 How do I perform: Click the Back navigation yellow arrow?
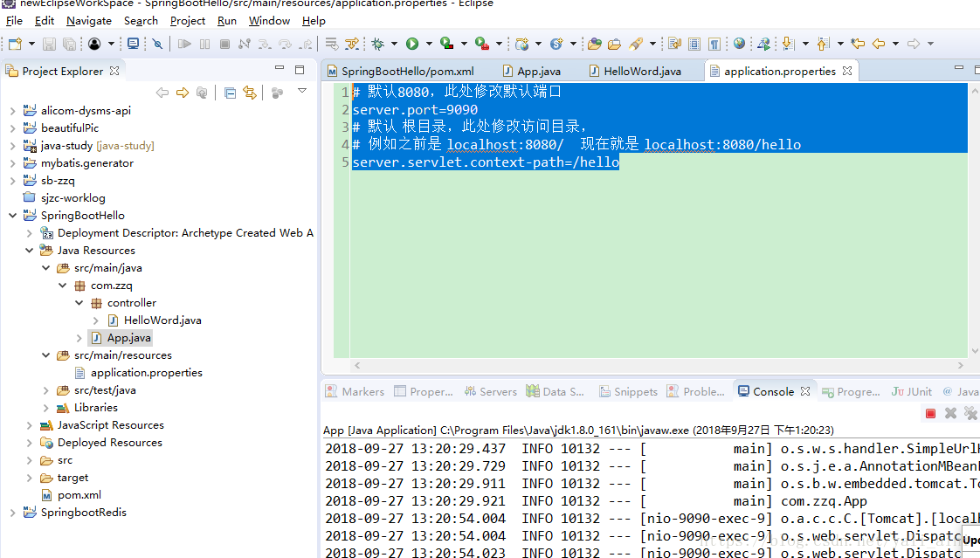coord(879,44)
